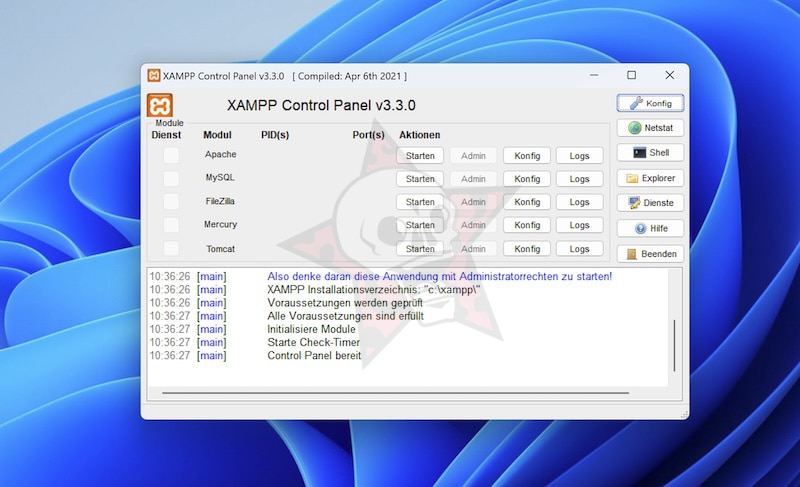This screenshot has height=487, width=800.
Task: Start the Mercury module
Action: pyautogui.click(x=420, y=225)
